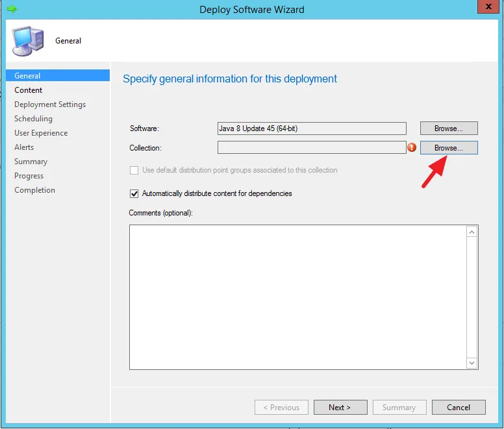This screenshot has height=429, width=504.
Task: Click the Software text field
Action: coord(312,129)
